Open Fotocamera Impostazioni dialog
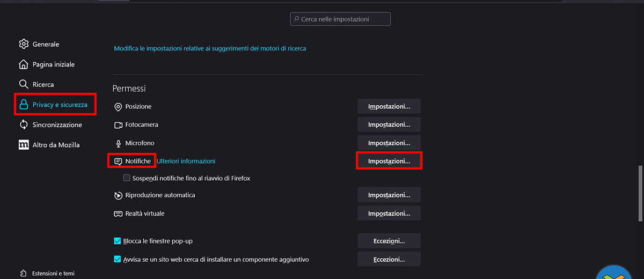 (x=389, y=125)
